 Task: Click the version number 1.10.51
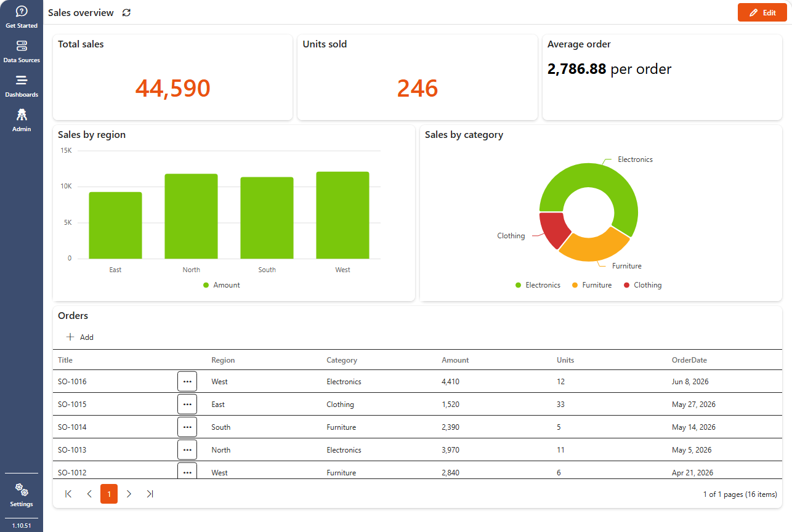pos(22,525)
